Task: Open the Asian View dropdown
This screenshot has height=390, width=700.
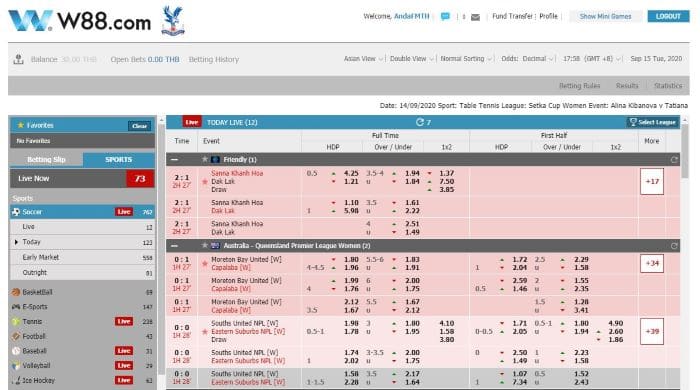Action: click(363, 58)
